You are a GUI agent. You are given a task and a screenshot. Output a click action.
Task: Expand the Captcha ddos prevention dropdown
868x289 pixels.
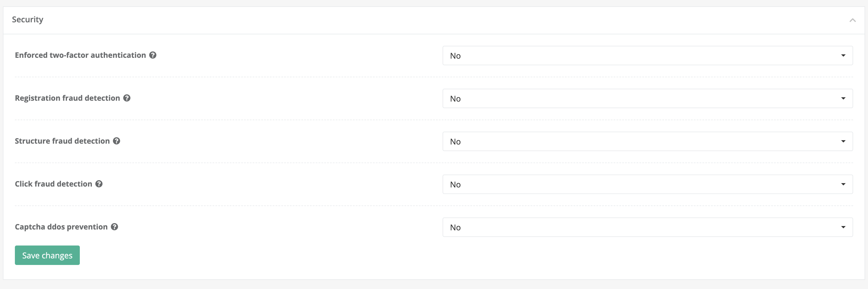[x=647, y=227]
